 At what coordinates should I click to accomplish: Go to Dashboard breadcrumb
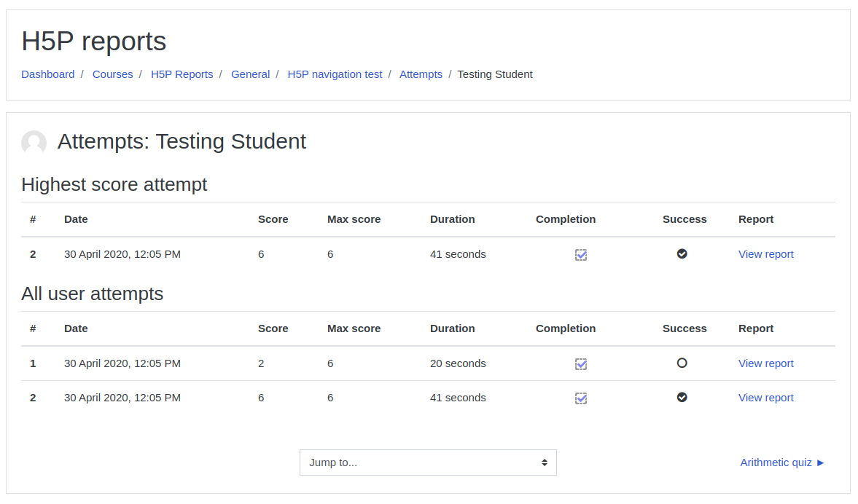click(47, 74)
